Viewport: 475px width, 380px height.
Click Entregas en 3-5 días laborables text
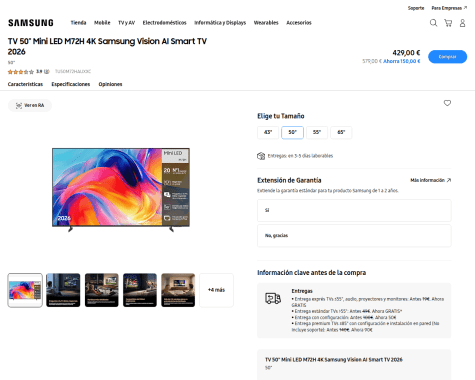point(300,156)
